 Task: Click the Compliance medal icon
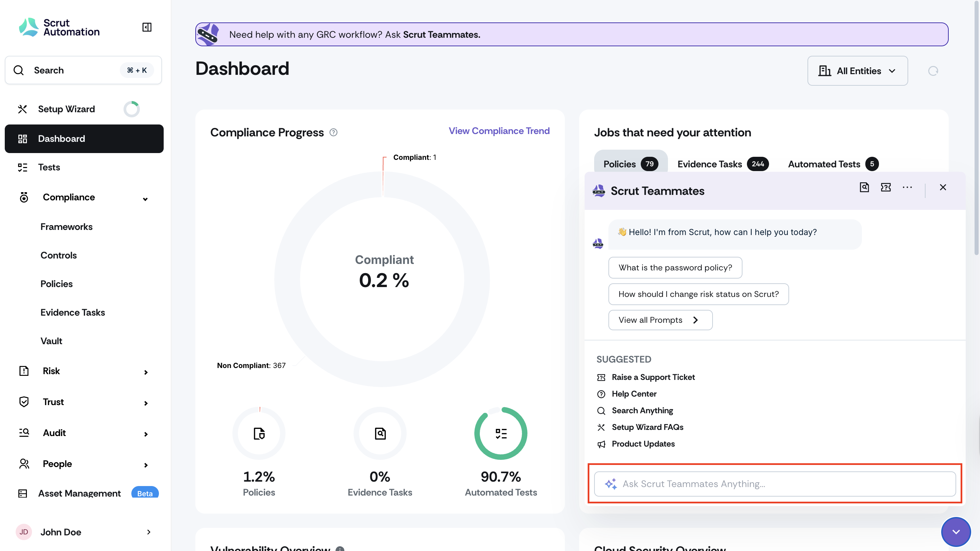23,197
